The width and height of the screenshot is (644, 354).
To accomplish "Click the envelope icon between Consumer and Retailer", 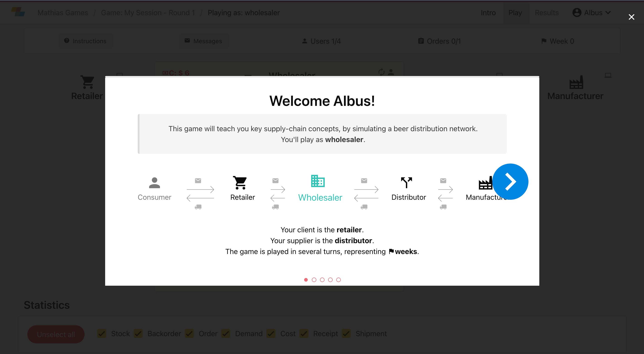I will click(x=198, y=181).
